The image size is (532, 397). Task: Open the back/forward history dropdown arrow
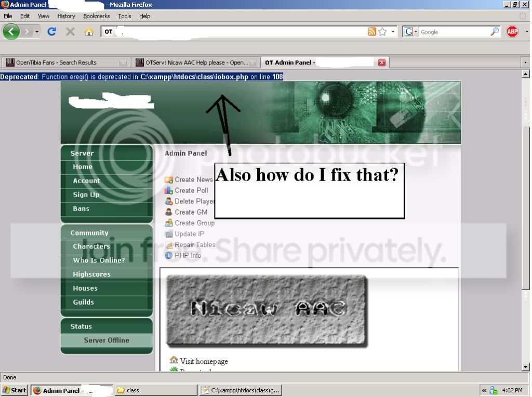point(37,32)
